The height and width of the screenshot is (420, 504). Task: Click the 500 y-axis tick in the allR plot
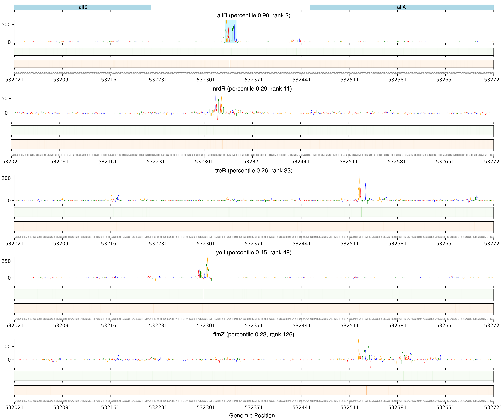tap(6, 24)
